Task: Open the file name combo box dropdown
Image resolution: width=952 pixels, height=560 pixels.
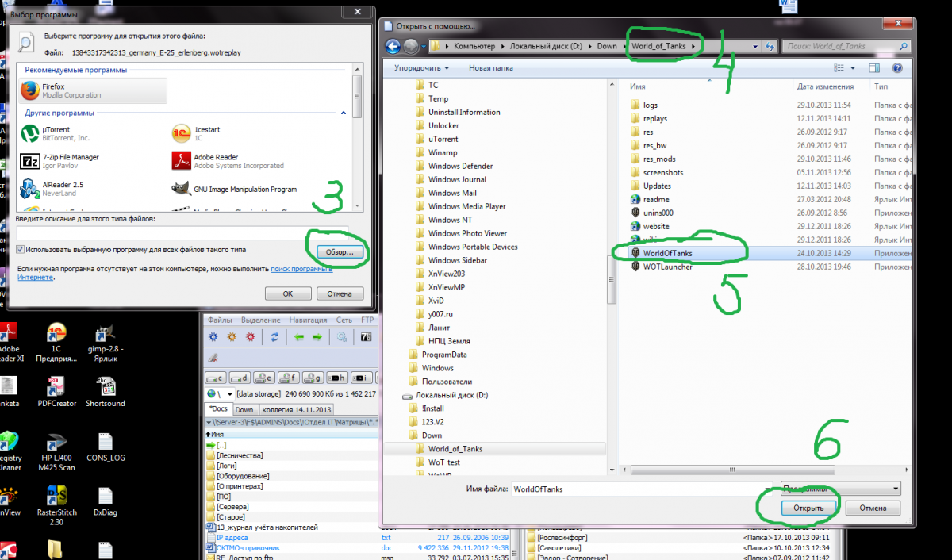Action: (766, 489)
